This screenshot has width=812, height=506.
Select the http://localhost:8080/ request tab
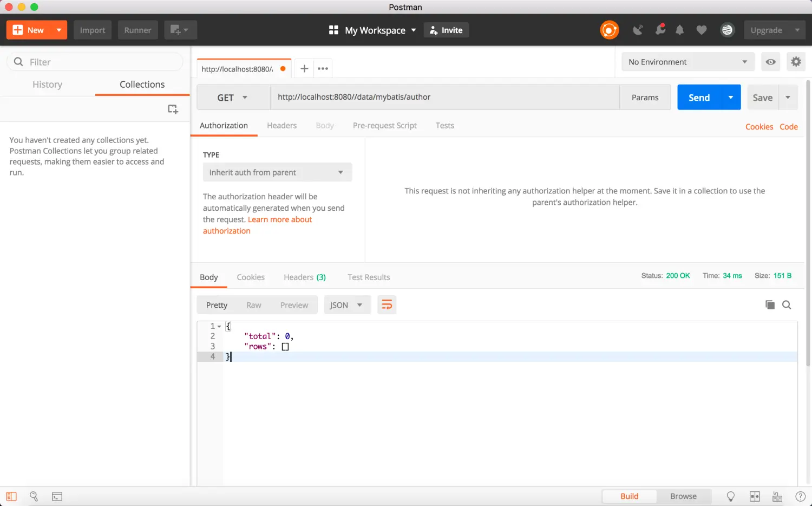[244, 69]
